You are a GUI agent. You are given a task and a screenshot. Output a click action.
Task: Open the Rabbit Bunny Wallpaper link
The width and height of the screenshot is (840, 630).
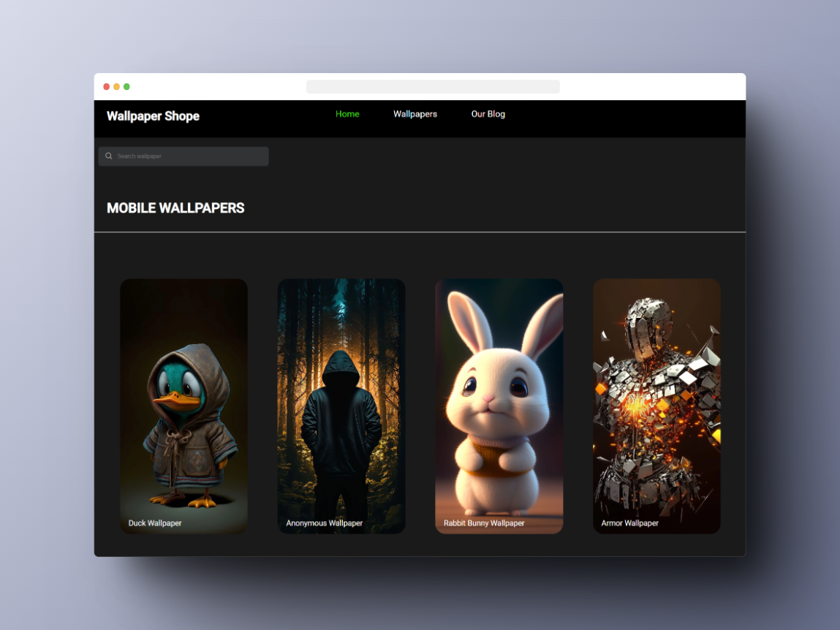(484, 523)
